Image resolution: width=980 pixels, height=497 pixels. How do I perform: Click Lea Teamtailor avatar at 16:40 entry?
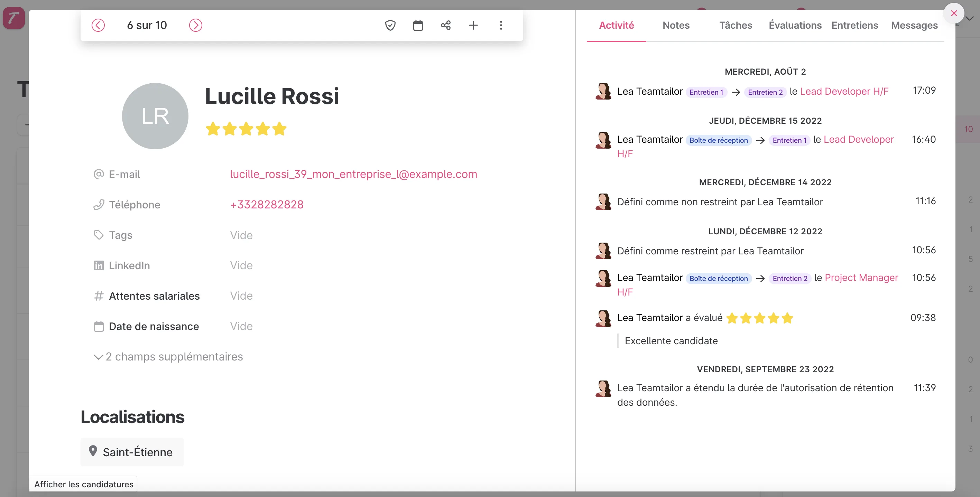pyautogui.click(x=603, y=140)
